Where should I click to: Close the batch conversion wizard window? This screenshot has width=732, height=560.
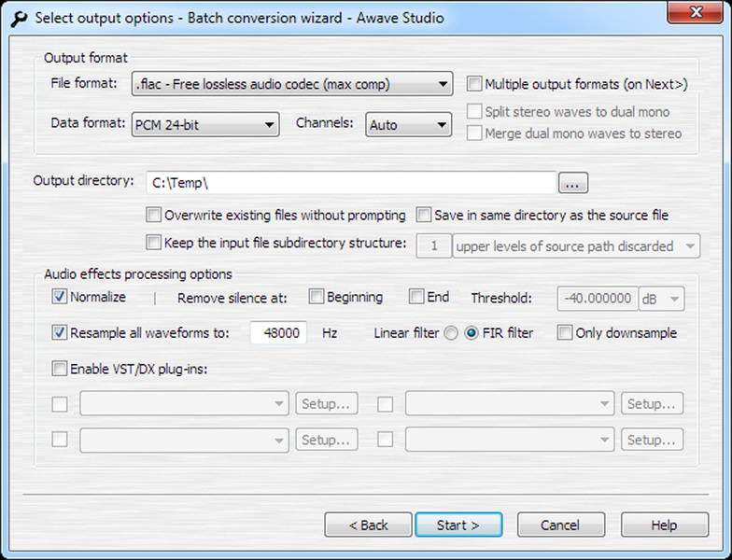click(x=695, y=11)
